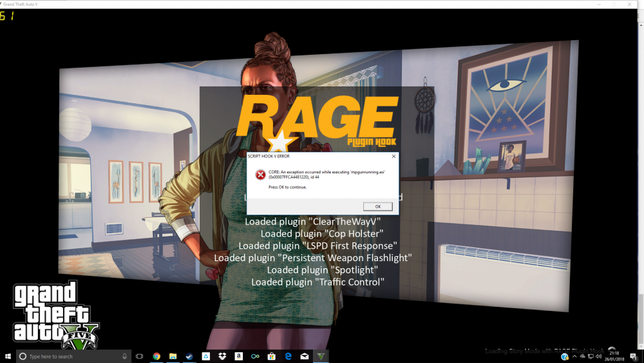
Task: Open the Windows Start menu
Action: pos(7,357)
